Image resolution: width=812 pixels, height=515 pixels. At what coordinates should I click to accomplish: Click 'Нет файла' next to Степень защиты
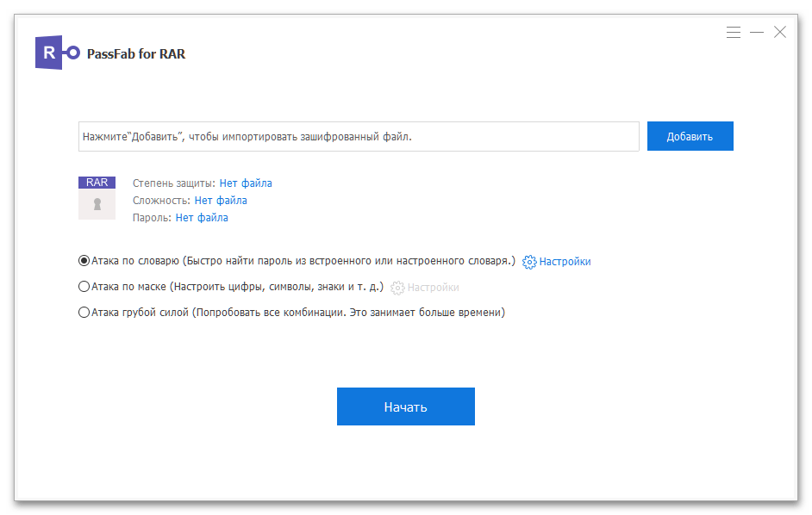246,183
